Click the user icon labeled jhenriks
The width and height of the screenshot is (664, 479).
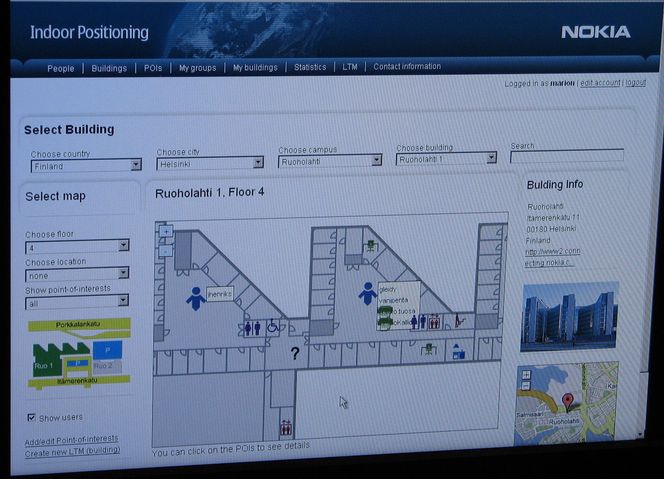(x=196, y=299)
